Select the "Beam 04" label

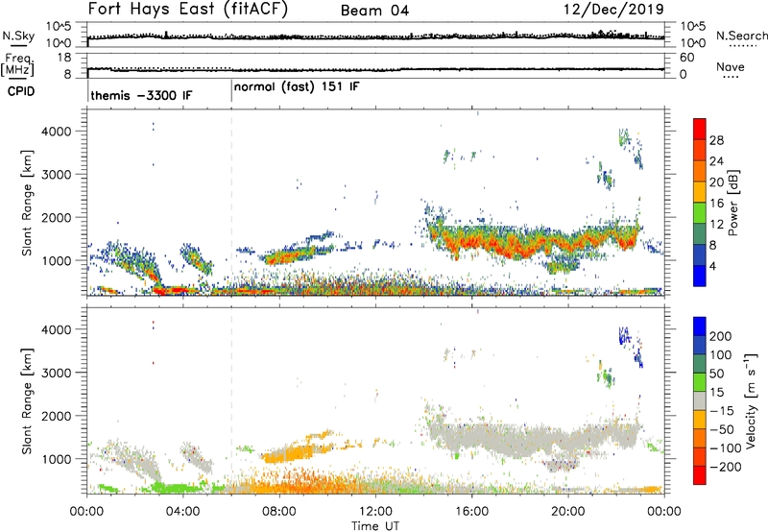pyautogui.click(x=374, y=11)
